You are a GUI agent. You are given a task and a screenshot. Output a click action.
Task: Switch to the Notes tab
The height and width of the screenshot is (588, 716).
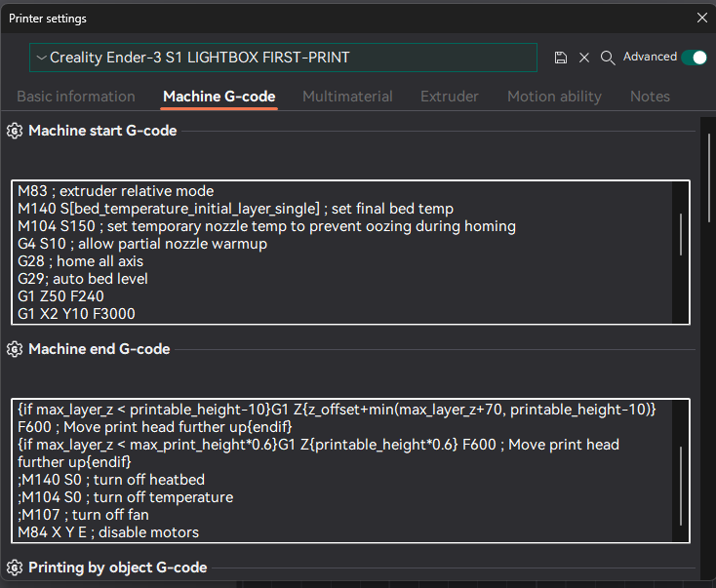(650, 97)
